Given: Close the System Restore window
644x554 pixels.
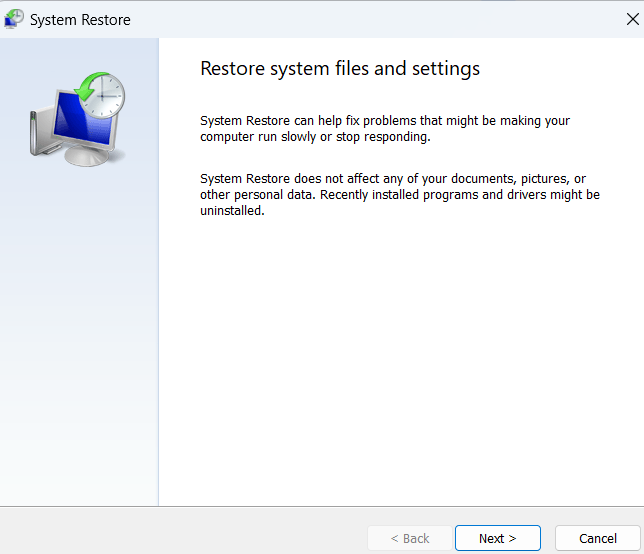Looking at the screenshot, I should click(x=632, y=19).
